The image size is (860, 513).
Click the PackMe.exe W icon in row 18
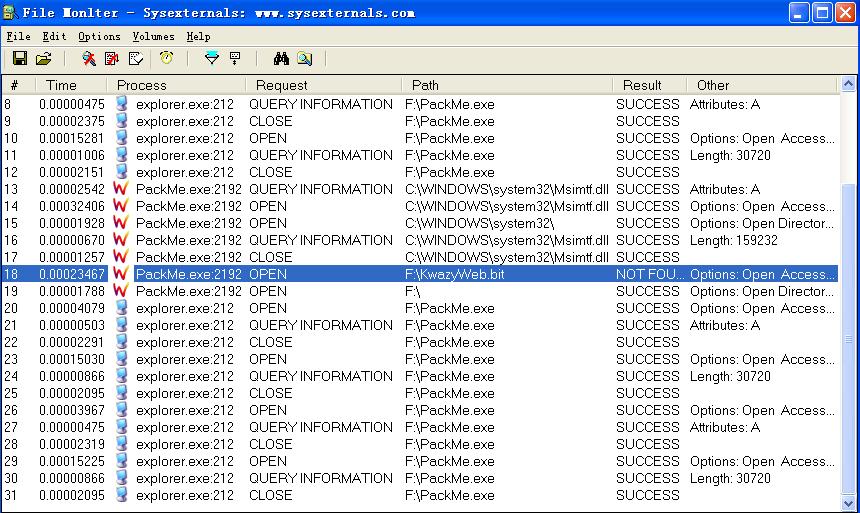(x=121, y=274)
